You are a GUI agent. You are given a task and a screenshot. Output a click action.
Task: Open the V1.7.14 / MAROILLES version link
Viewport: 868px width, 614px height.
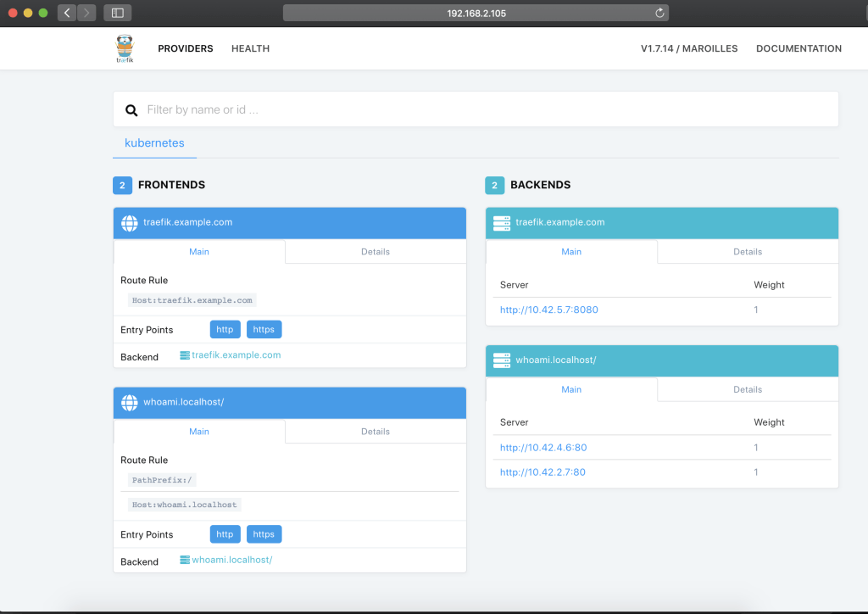[x=689, y=48]
